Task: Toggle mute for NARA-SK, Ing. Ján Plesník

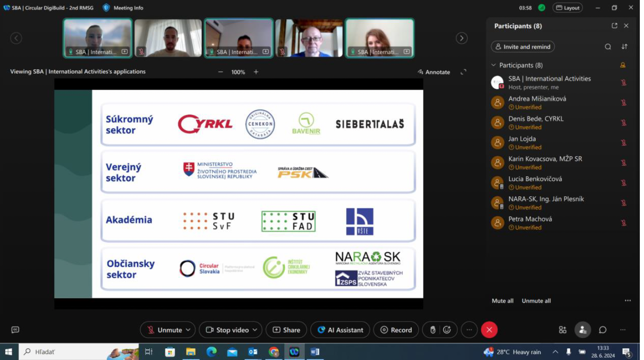Action: point(624,203)
